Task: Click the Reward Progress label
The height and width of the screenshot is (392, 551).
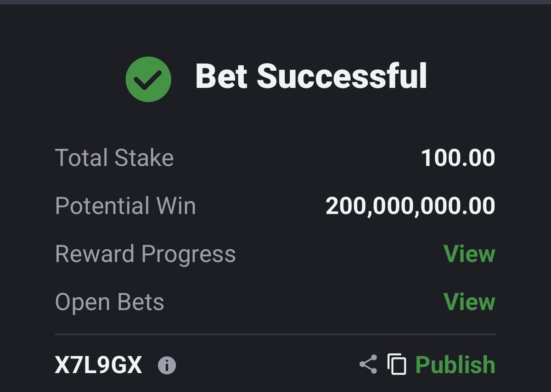Action: tap(145, 254)
